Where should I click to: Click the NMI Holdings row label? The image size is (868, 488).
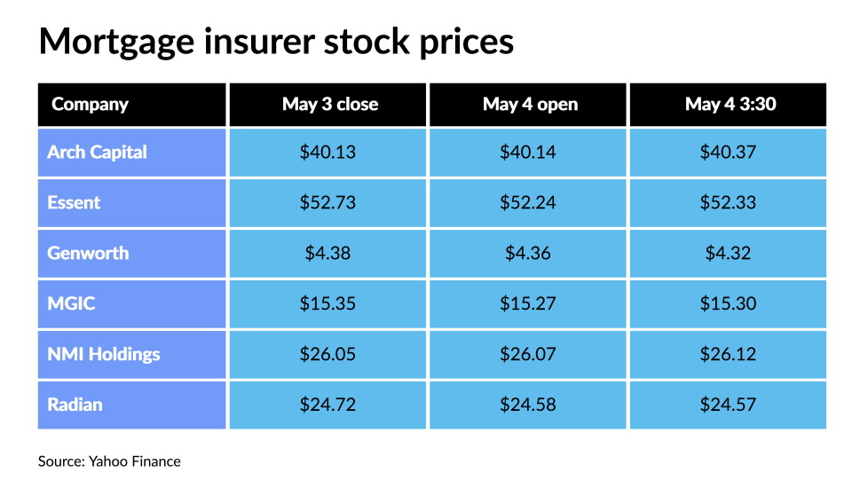tap(131, 355)
